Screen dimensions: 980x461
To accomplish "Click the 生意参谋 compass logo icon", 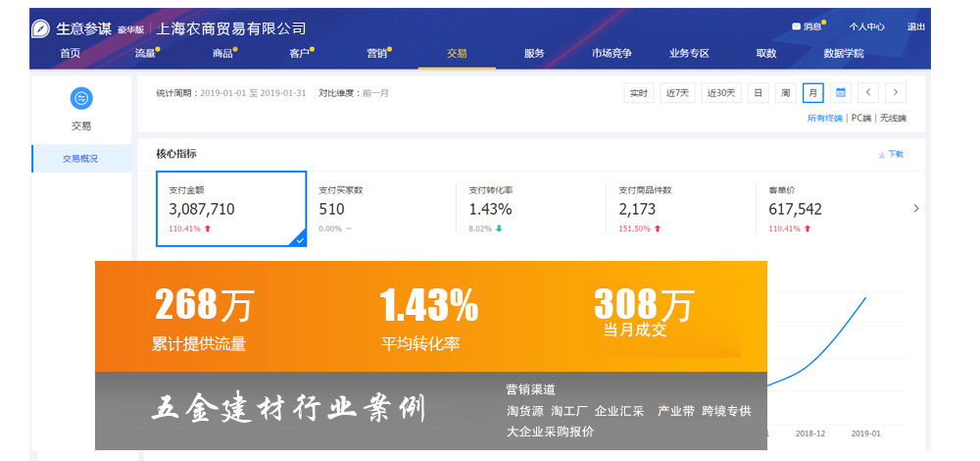I will tap(40, 28).
